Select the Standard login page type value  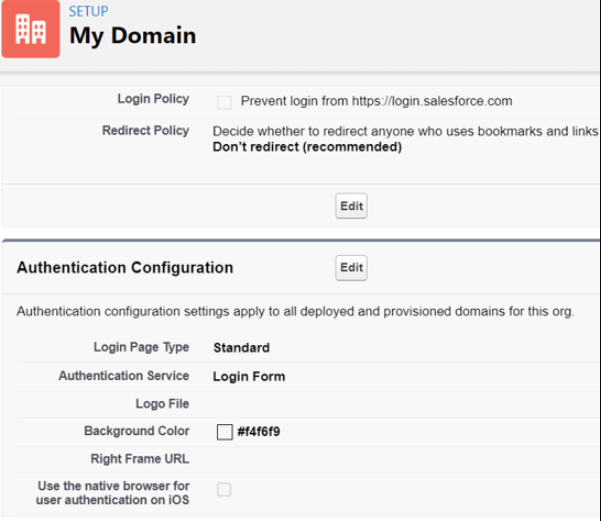pyautogui.click(x=241, y=348)
